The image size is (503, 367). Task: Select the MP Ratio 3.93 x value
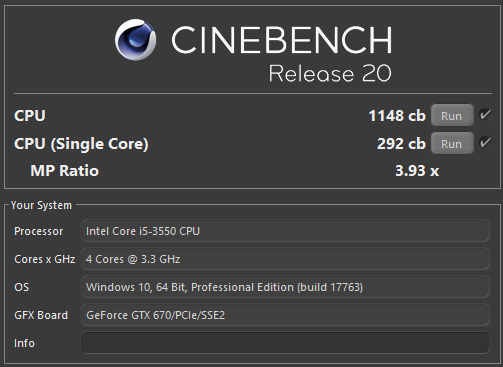tap(417, 171)
